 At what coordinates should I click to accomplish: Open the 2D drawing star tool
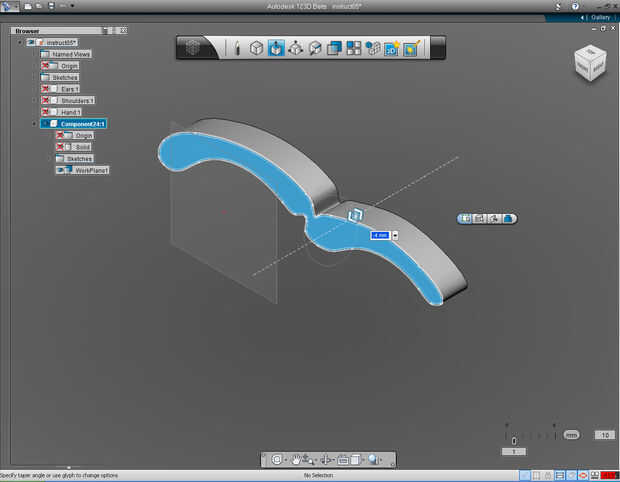pyautogui.click(x=392, y=48)
